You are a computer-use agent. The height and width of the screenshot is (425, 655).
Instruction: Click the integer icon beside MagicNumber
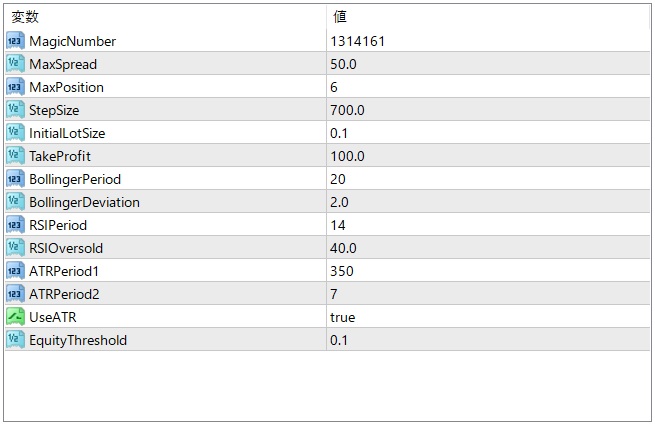[15, 41]
